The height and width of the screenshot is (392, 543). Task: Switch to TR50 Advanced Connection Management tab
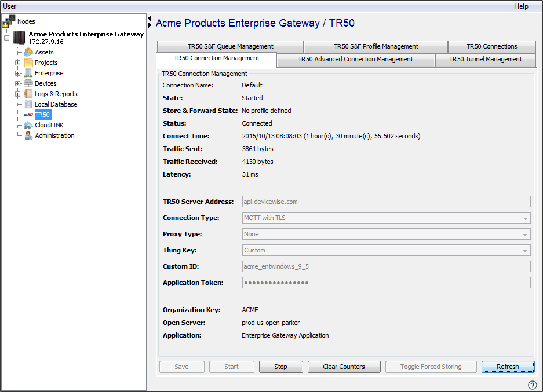(356, 59)
